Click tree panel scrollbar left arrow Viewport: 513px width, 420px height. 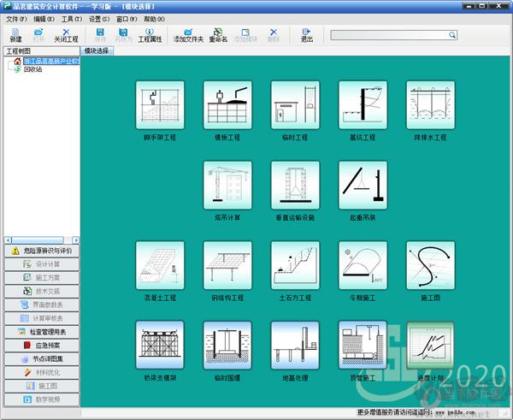tap(8, 240)
